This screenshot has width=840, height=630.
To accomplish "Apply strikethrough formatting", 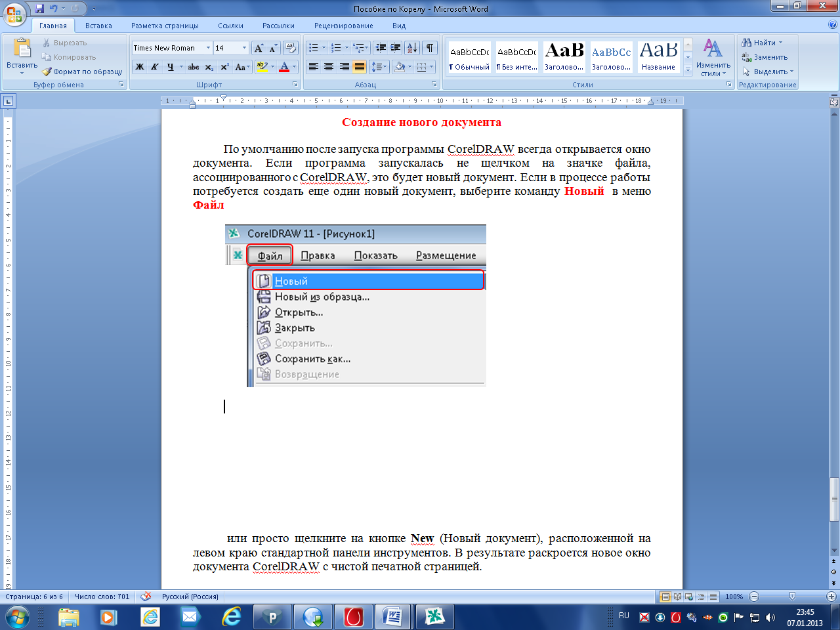I will [x=194, y=67].
